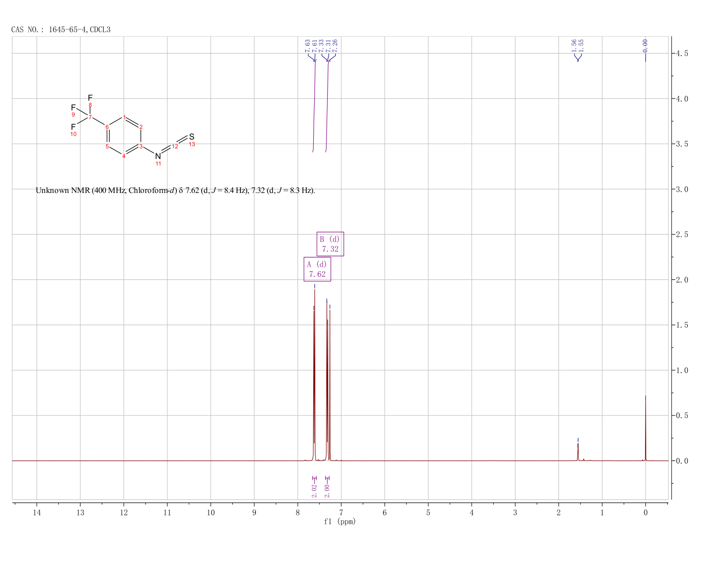The height and width of the screenshot is (563, 728).
Task: Click carbon atom number 12 in the structure
Action: pos(175,147)
